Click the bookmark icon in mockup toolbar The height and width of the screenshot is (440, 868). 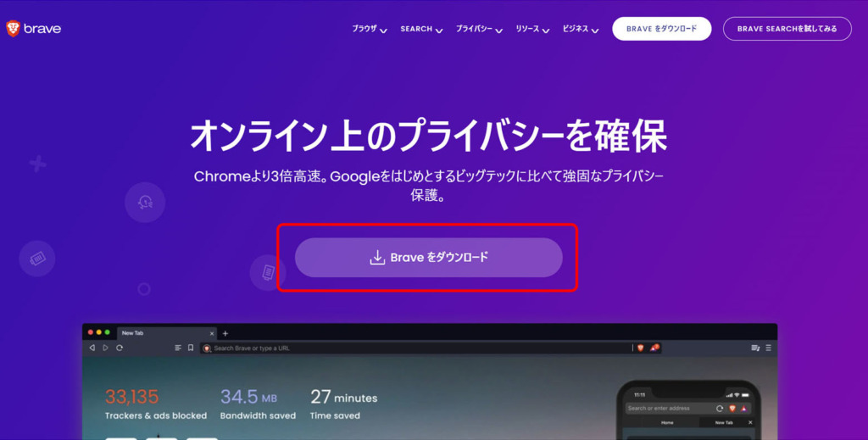(191, 348)
